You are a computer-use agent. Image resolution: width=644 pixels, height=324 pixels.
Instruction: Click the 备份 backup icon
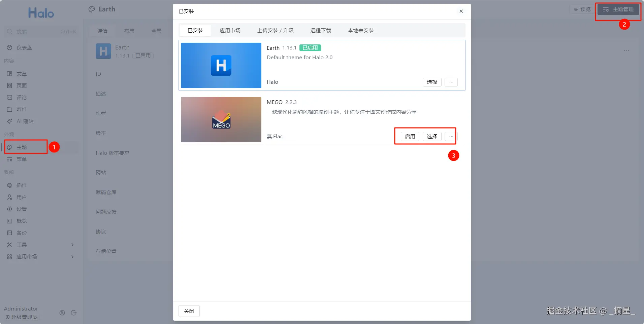click(x=9, y=233)
